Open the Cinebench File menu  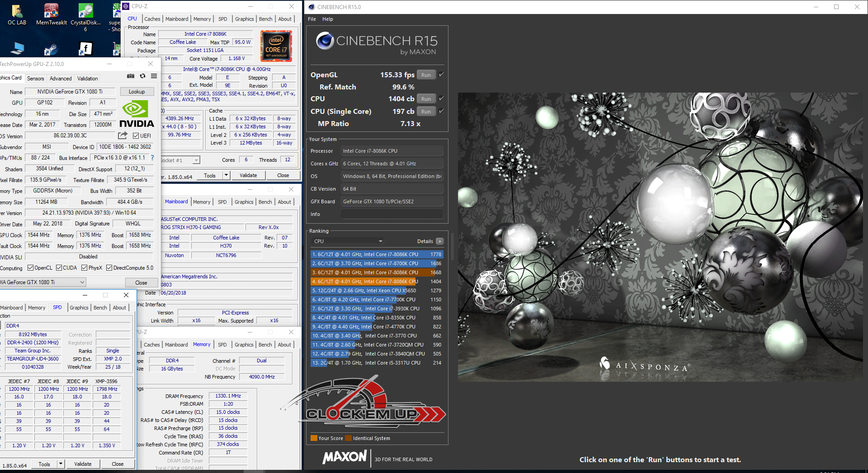pos(311,19)
